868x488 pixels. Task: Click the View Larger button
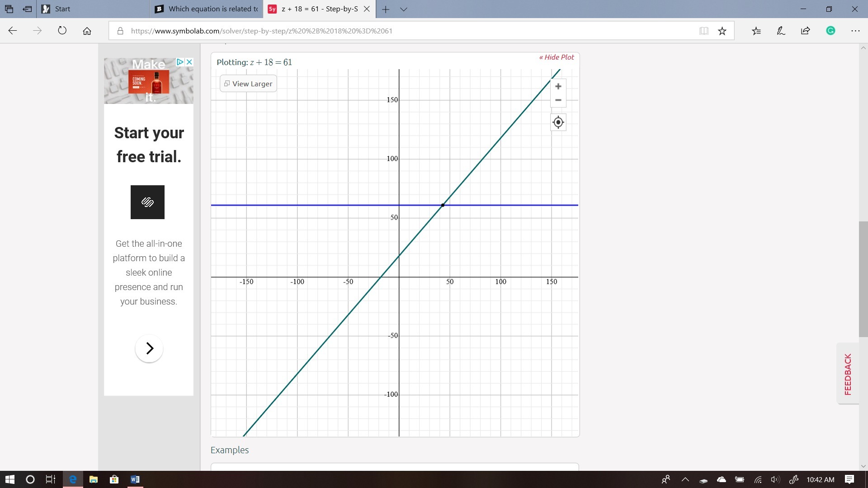click(x=248, y=84)
